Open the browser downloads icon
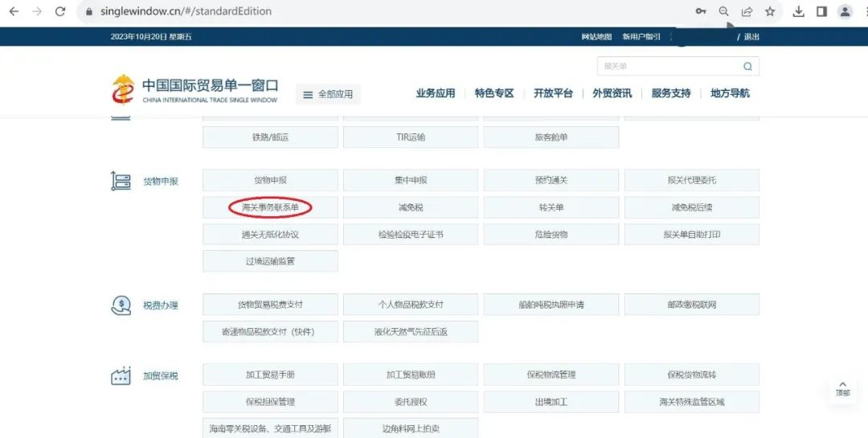The height and width of the screenshot is (438, 868). [798, 11]
